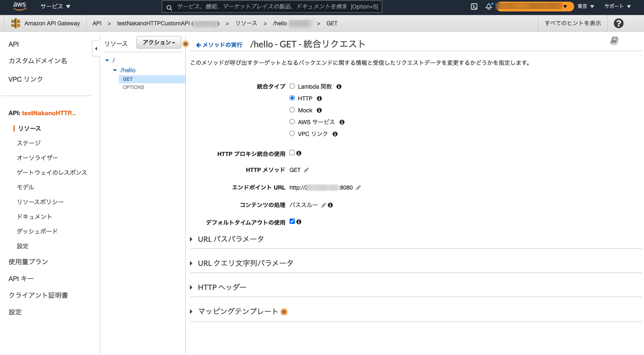Open 使用量プラン page
The height and width of the screenshot is (355, 644).
click(x=28, y=262)
